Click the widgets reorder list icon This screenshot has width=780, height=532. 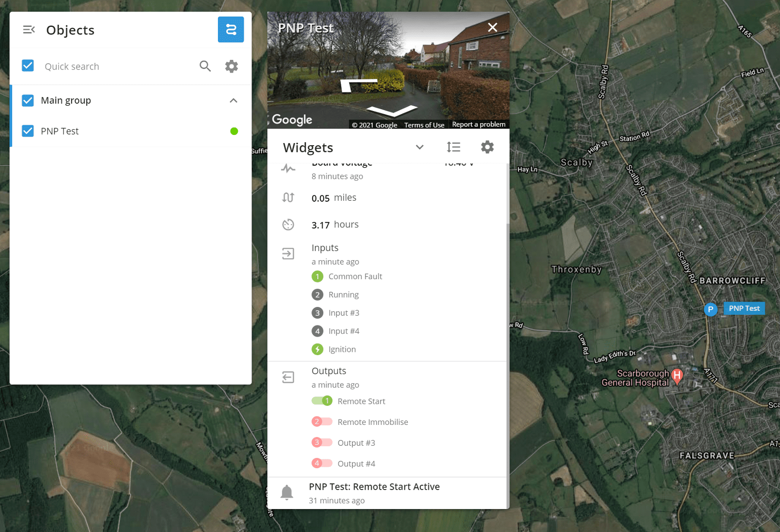[x=453, y=147]
